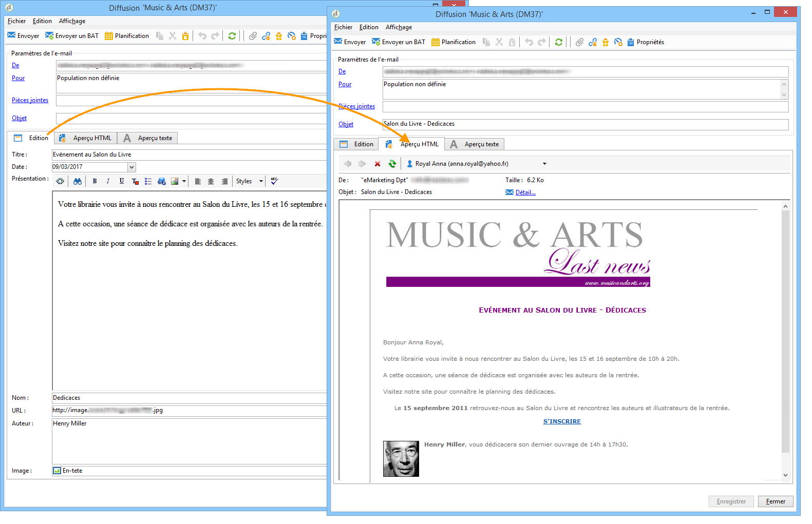
Task: Select the Aperçu HTML tab in the background window
Action: 86,138
